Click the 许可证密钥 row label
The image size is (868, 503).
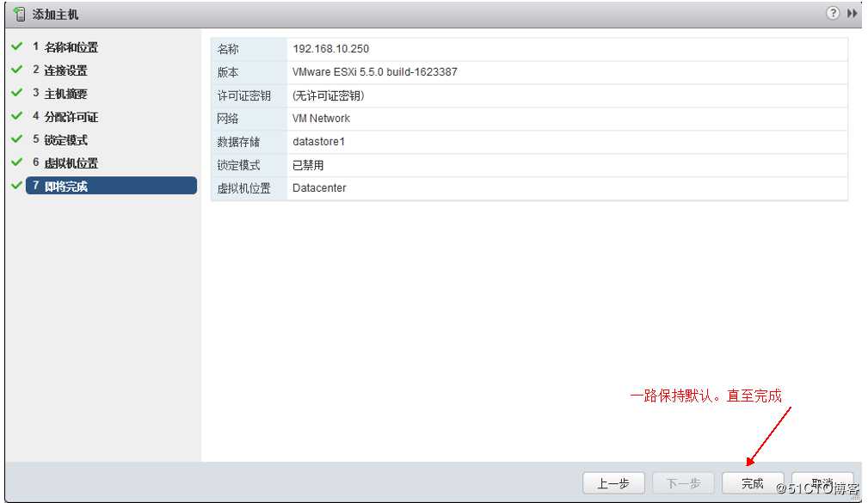(x=243, y=95)
